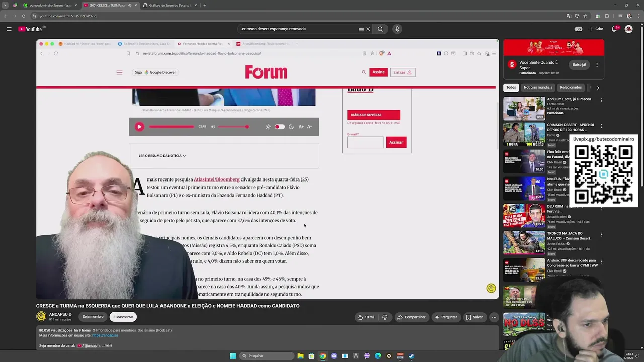The image size is (644, 362).
Task: Open the DEU RUIM na EPIC thumbnail
Action: click(524, 216)
